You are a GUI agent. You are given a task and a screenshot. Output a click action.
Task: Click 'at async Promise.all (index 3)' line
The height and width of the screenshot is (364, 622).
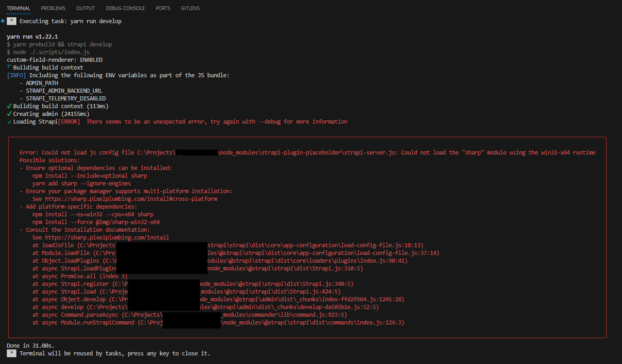80,276
